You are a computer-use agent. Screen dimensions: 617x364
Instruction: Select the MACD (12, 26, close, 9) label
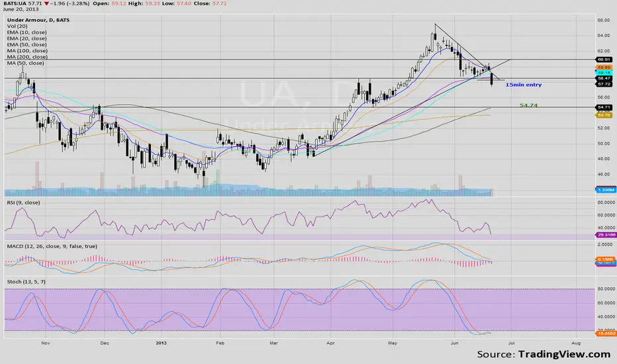coord(52,246)
